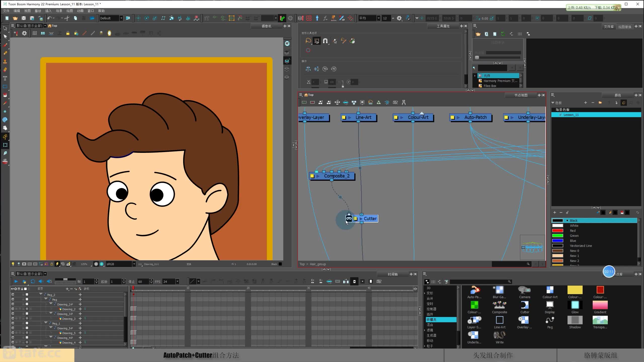The image size is (644, 362).
Task: Choose the Peg node from node library
Action: click(x=550, y=322)
